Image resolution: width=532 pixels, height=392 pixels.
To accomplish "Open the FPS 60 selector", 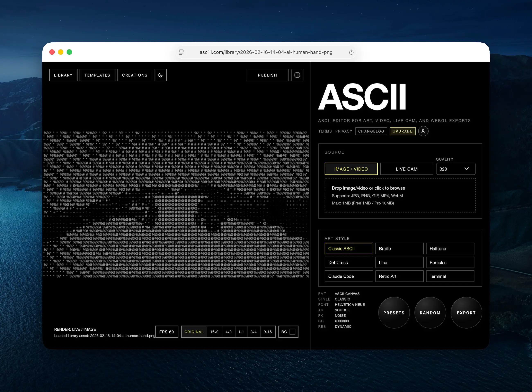I will tap(167, 332).
